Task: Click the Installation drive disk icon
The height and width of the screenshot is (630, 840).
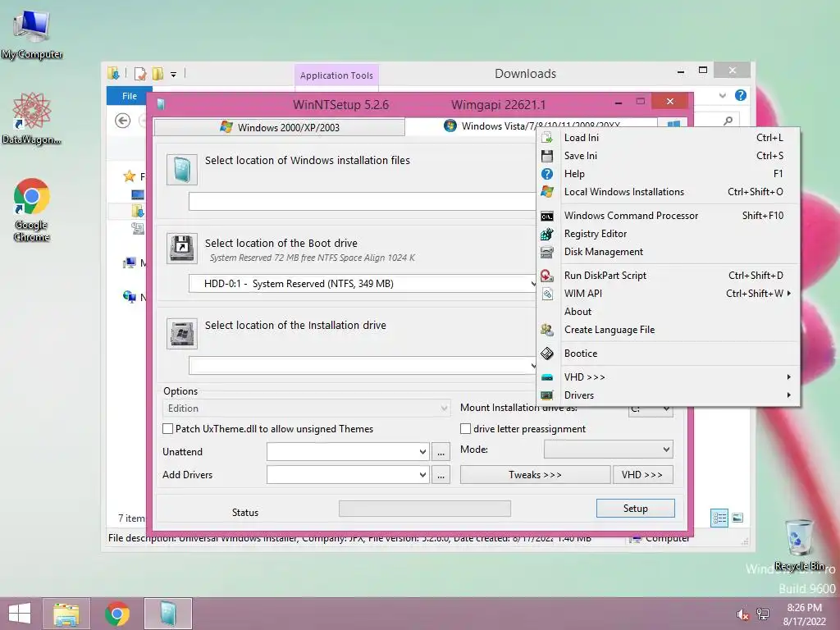Action: point(182,334)
